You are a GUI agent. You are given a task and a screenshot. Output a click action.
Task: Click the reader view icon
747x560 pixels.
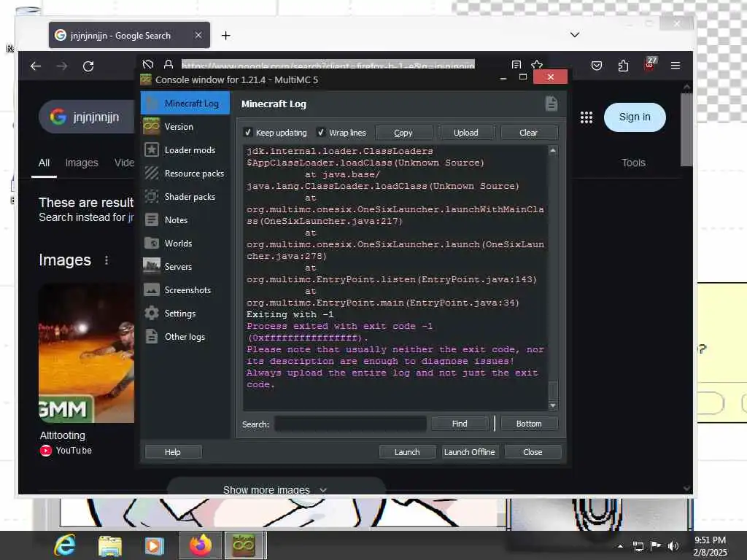tap(516, 64)
